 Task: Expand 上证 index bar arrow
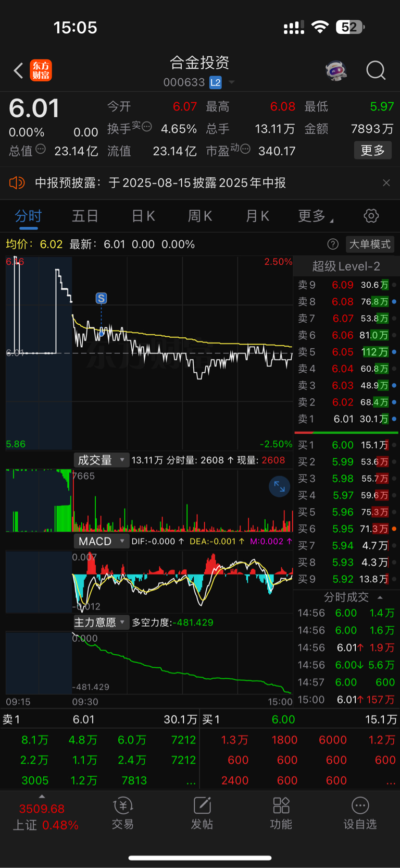click(42, 797)
